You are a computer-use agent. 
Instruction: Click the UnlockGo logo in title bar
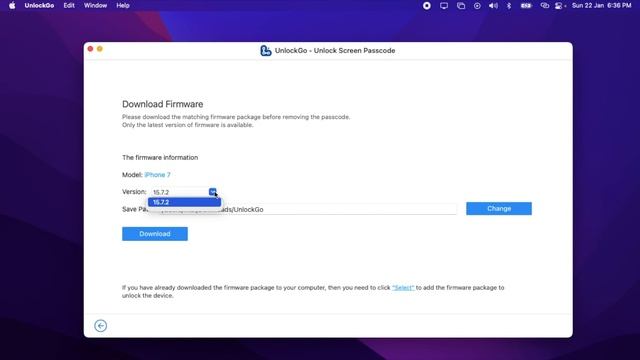pyautogui.click(x=266, y=51)
